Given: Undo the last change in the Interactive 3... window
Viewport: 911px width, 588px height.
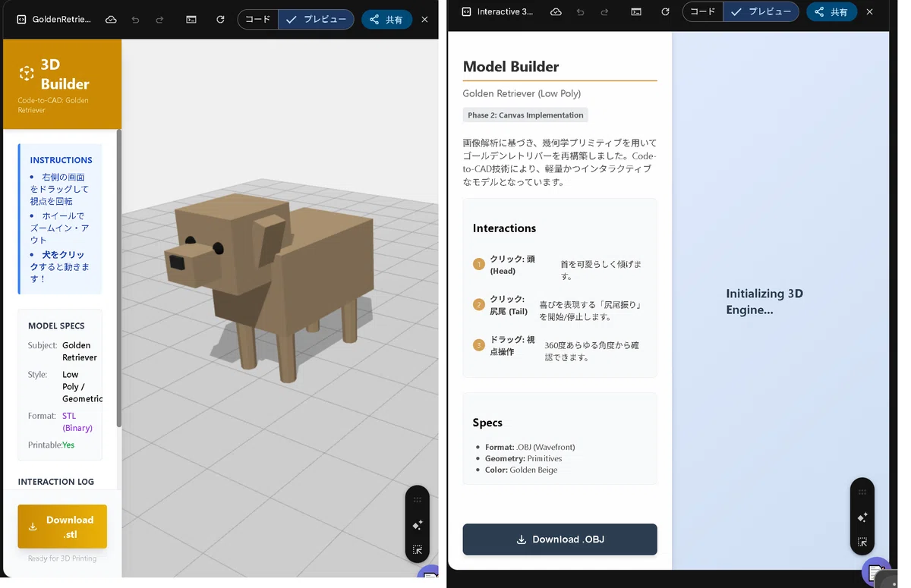Looking at the screenshot, I should [x=580, y=12].
